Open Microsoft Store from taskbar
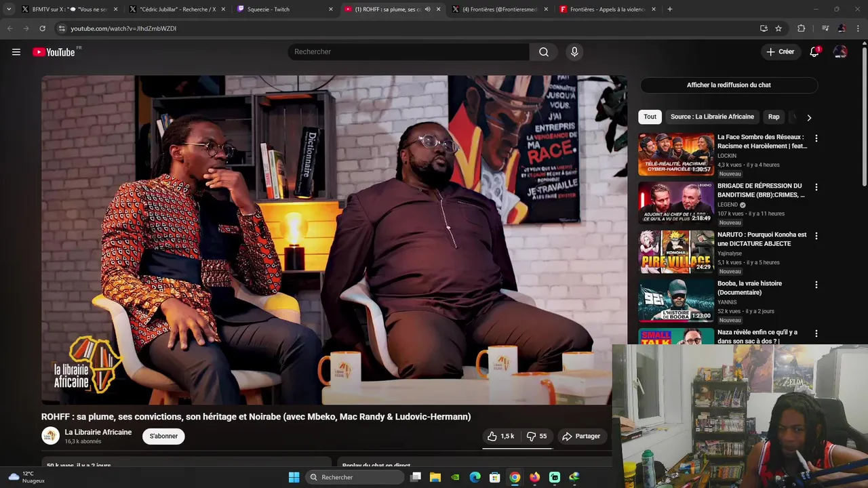 [x=495, y=477]
